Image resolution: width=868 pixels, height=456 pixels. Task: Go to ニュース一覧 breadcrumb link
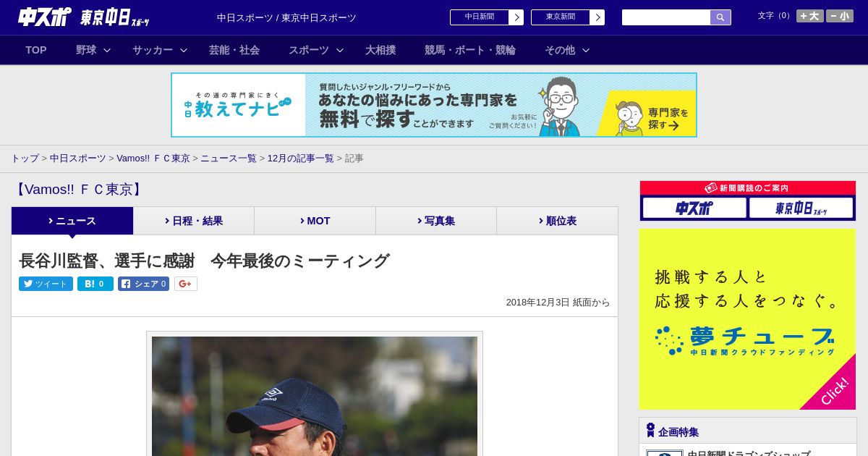click(x=229, y=158)
